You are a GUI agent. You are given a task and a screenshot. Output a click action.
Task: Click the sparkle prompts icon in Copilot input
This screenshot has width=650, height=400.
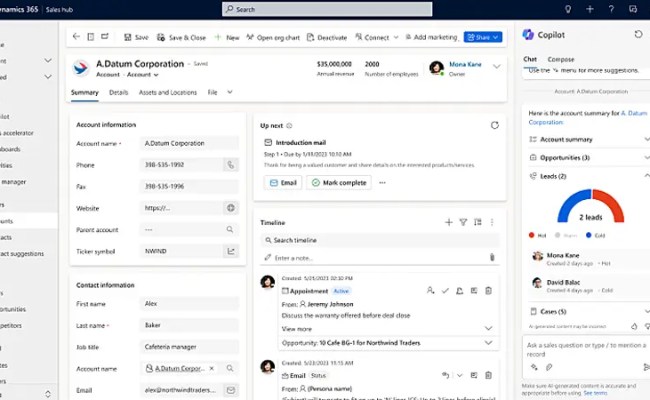534,367
